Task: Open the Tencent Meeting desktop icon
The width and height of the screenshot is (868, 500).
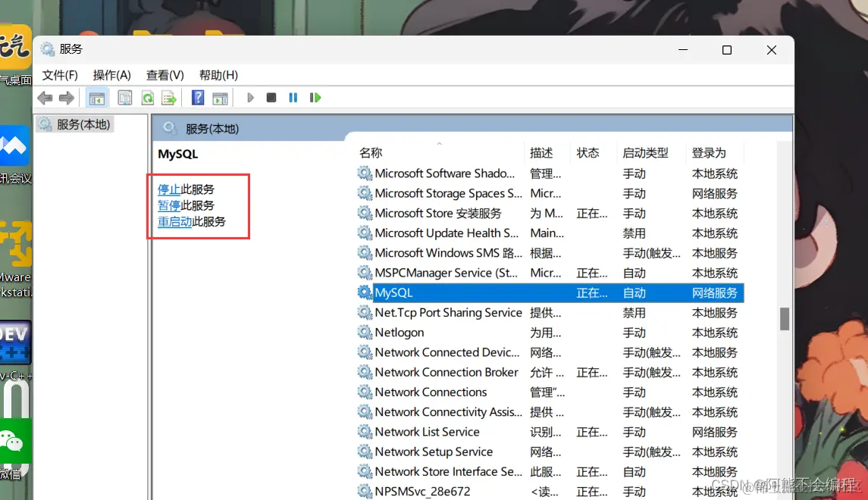Action: (x=14, y=146)
